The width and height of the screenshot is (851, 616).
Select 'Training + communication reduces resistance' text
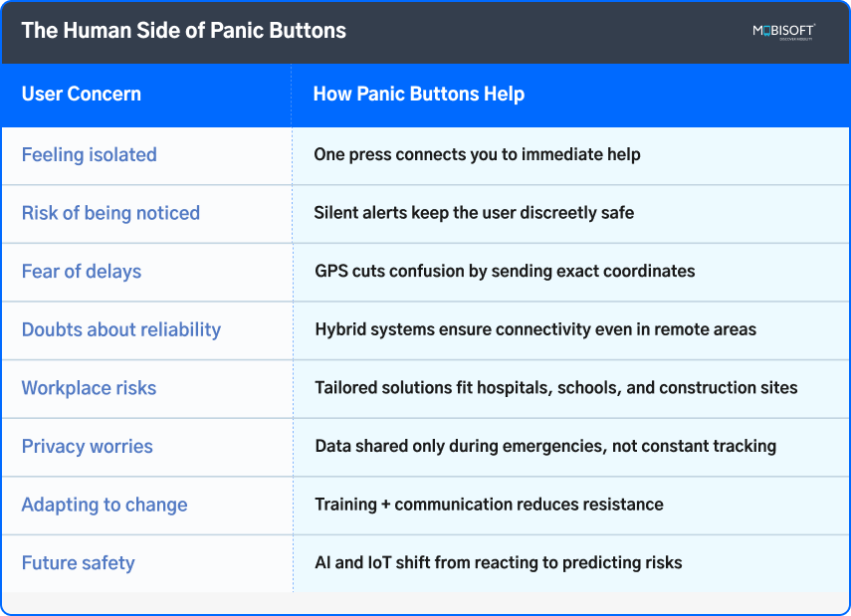489,505
